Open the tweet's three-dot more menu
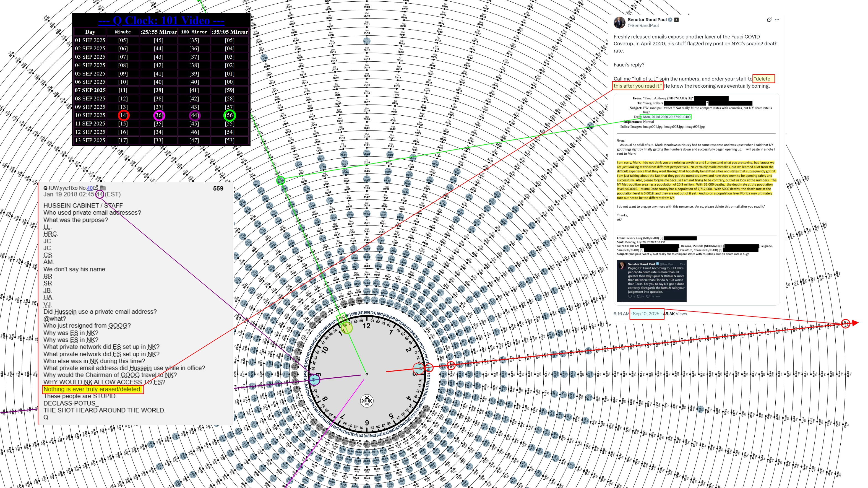 (777, 20)
